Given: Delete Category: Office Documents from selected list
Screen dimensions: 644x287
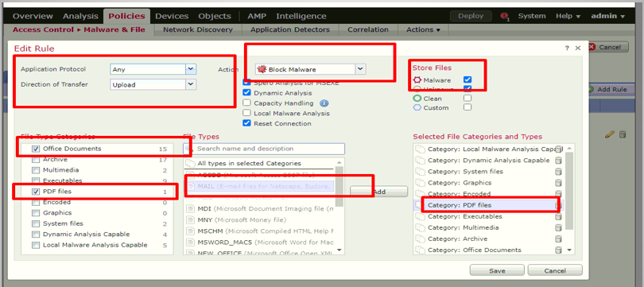Looking at the screenshot, I should (558, 250).
